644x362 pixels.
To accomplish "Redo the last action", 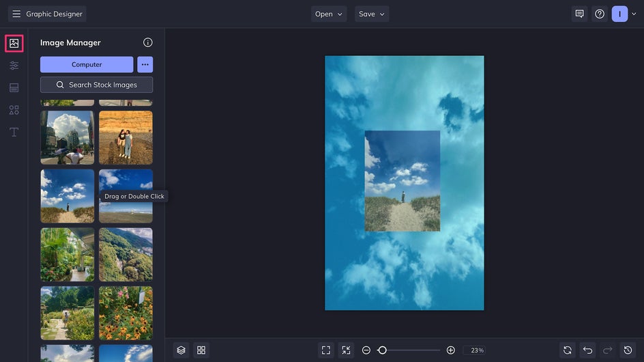I will [x=608, y=350].
